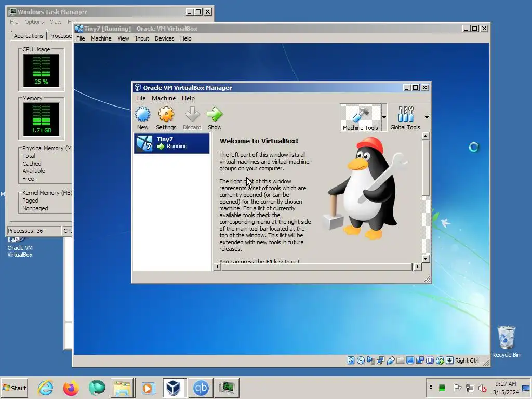Open Input menu of Tiny7 VM window
The width and height of the screenshot is (532, 399).
pyautogui.click(x=142, y=38)
